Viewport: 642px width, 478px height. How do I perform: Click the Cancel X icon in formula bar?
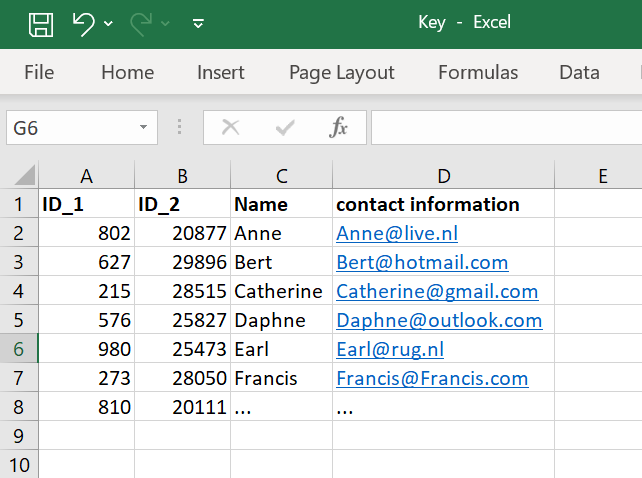230,127
